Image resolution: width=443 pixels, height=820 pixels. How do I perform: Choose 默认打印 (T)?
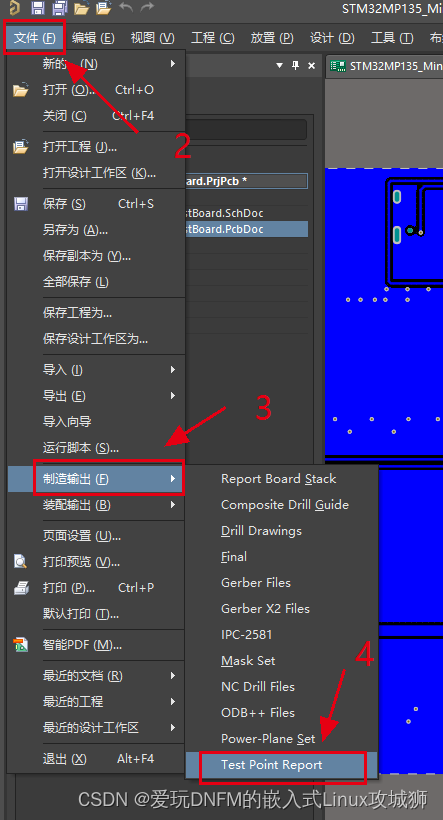coord(96,613)
